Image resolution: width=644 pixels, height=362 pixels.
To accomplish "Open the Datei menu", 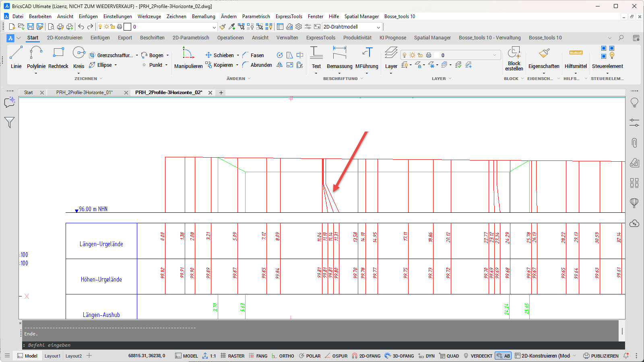I will (x=18, y=16).
